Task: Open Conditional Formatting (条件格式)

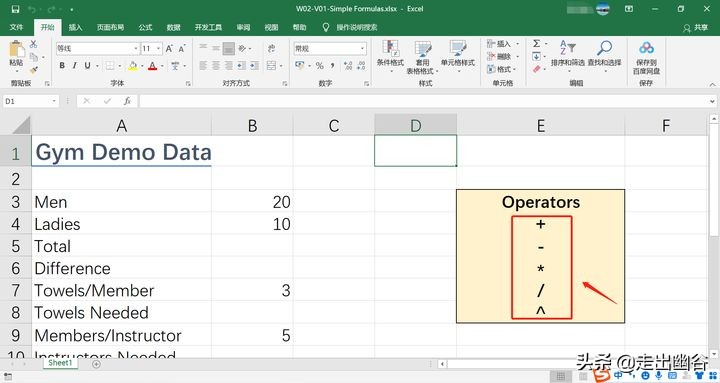Action: 390,56
